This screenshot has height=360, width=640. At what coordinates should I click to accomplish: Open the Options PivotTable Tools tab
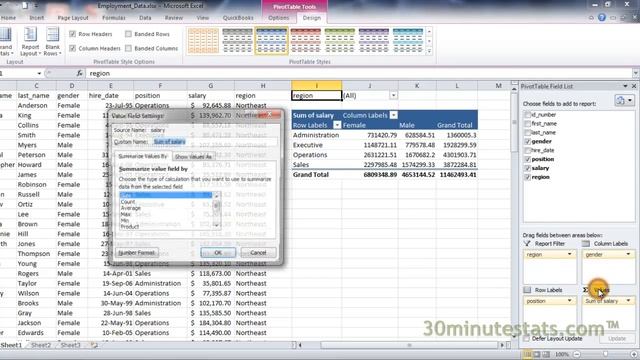[279, 18]
